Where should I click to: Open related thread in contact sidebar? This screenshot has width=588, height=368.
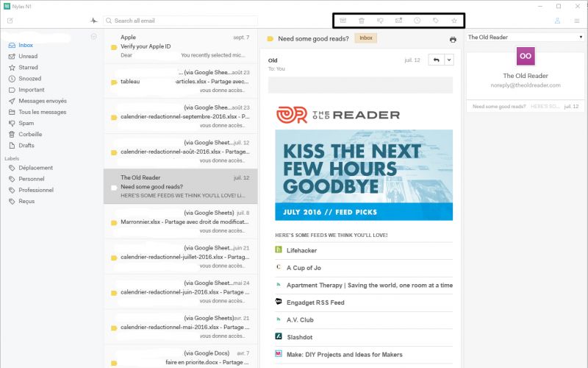coord(526,107)
